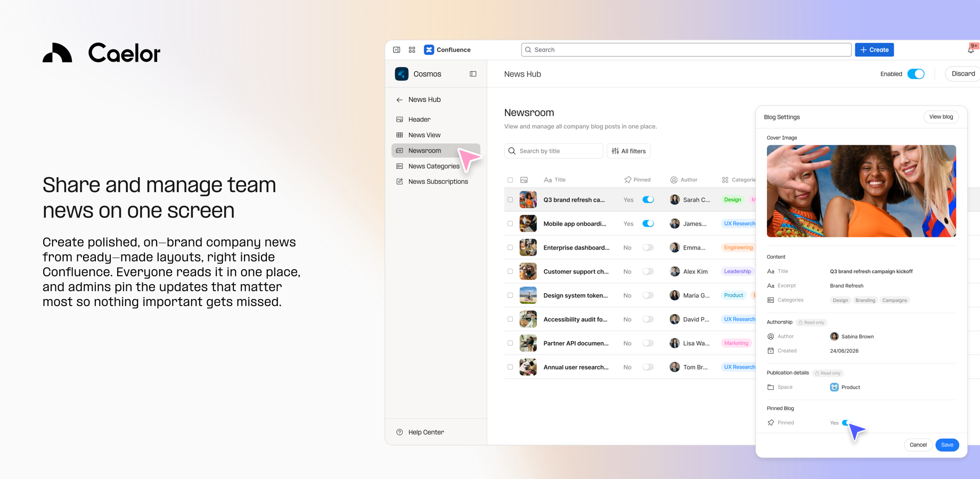980x479 pixels.
Task: Click the Confluence logo
Action: pos(429,49)
